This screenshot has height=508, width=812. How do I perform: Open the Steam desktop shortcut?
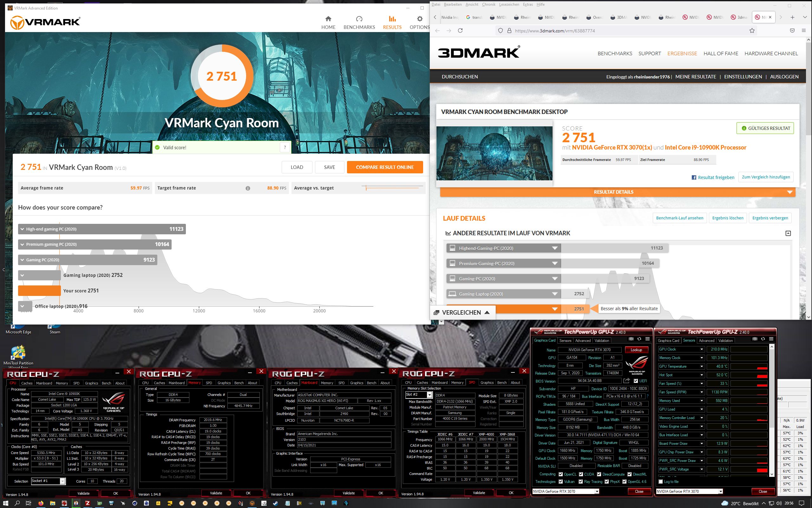pyautogui.click(x=55, y=329)
